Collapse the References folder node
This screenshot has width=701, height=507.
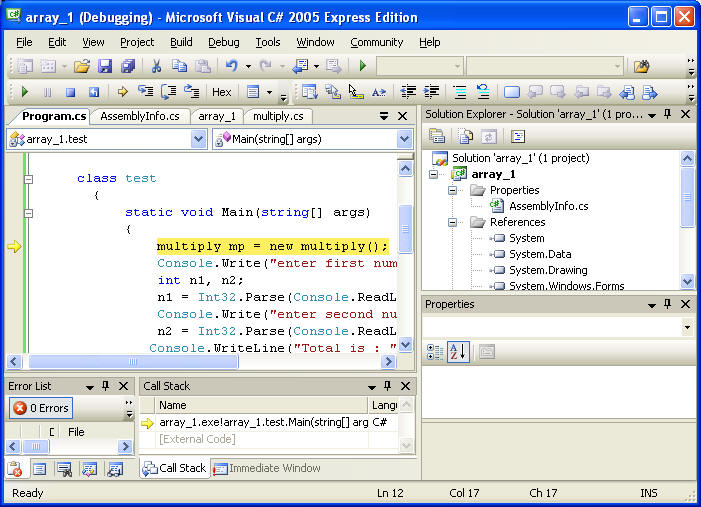click(x=453, y=222)
